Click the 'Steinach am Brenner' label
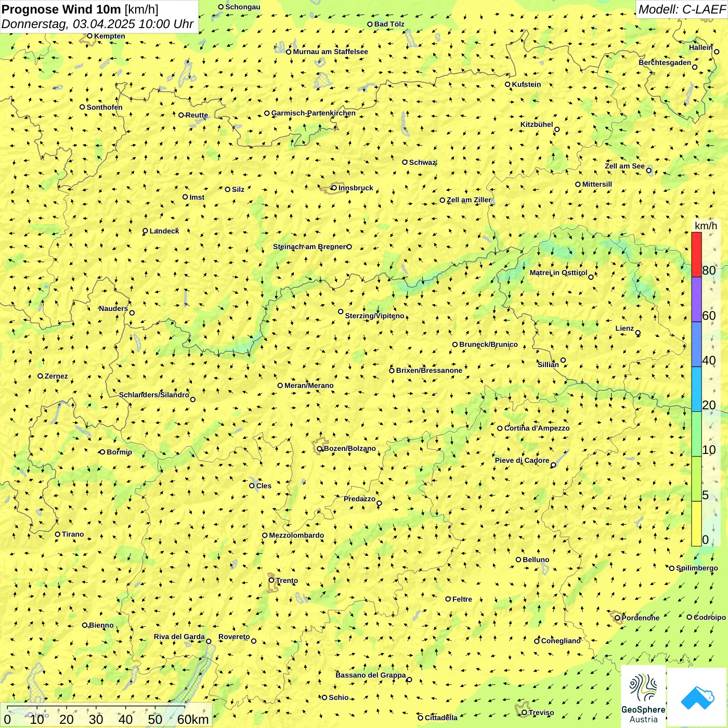This screenshot has height=728, width=728. [309, 246]
